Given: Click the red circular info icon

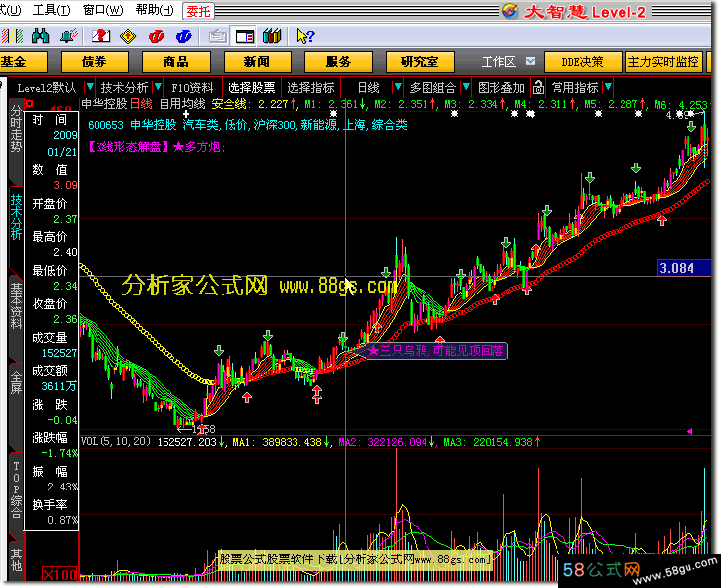Looking at the screenshot, I should 157,35.
